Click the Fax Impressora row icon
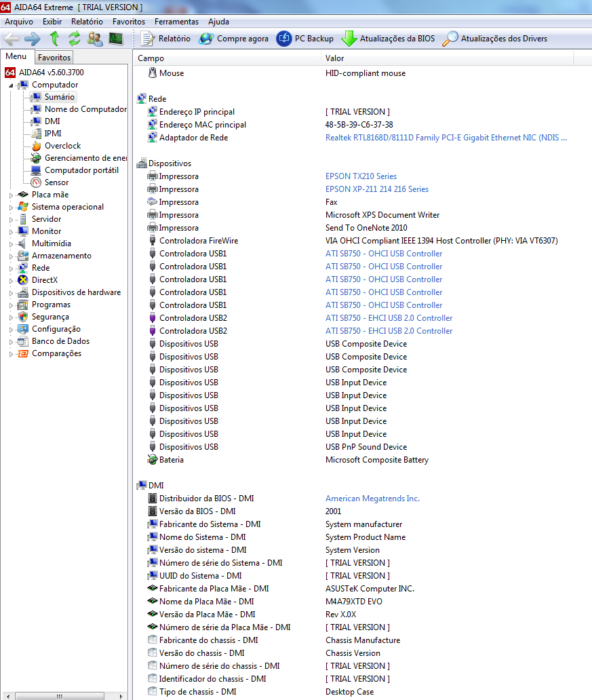The image size is (592, 700). click(153, 201)
